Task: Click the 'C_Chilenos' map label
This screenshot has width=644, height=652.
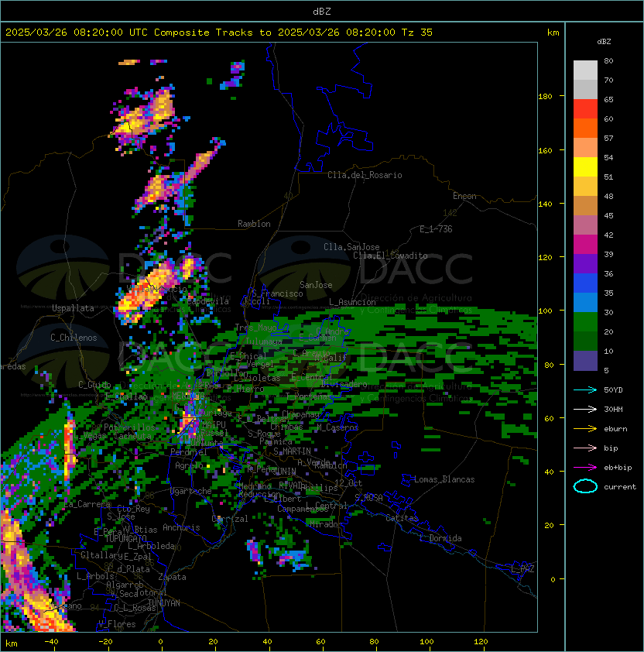Action: tap(74, 338)
